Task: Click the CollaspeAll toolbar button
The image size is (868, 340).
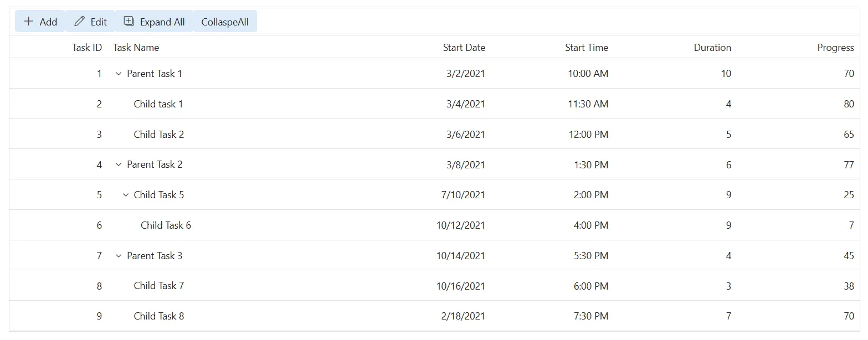Action: click(x=225, y=22)
